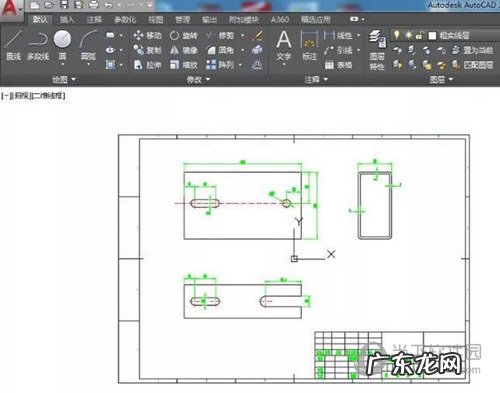500x393 pixels.
Task: Select the 多段线 (Polyline) tool
Action: pos(38,46)
